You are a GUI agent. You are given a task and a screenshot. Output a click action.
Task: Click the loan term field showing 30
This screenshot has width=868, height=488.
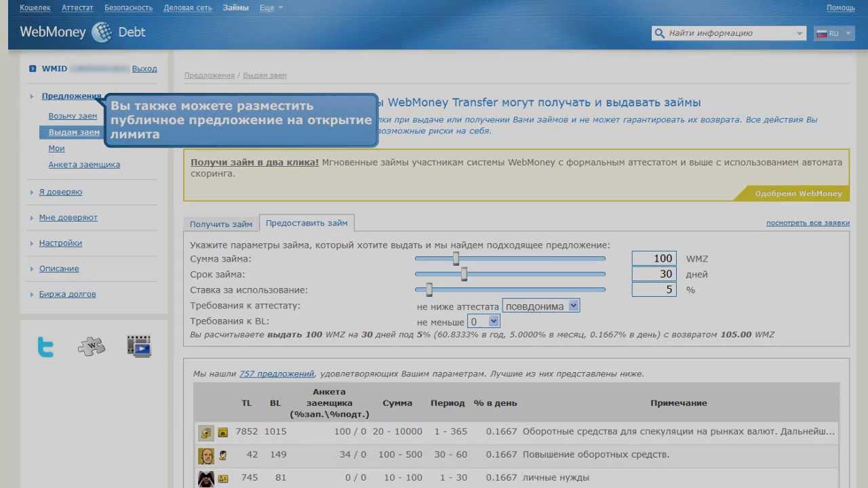point(654,274)
